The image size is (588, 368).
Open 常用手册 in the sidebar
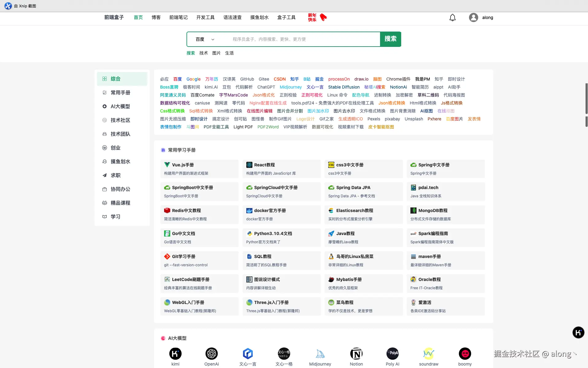(x=122, y=93)
